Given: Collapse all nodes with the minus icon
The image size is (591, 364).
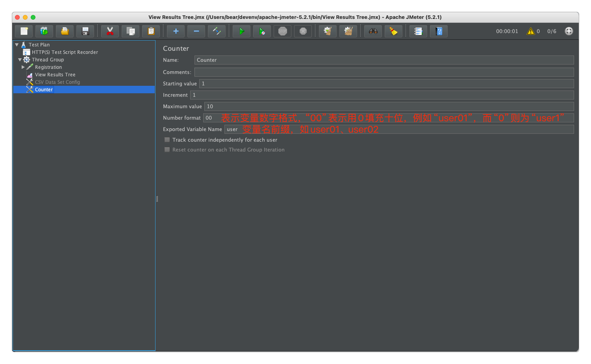Looking at the screenshot, I should pos(196,31).
